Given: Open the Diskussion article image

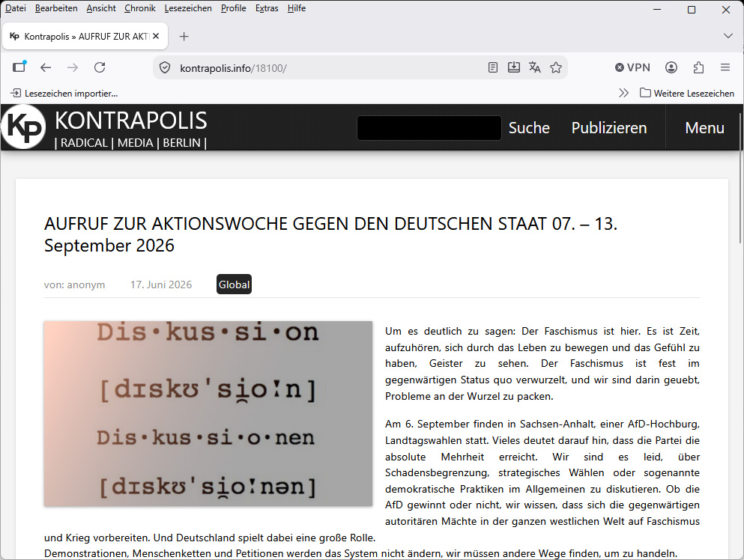Looking at the screenshot, I should pyautogui.click(x=208, y=413).
